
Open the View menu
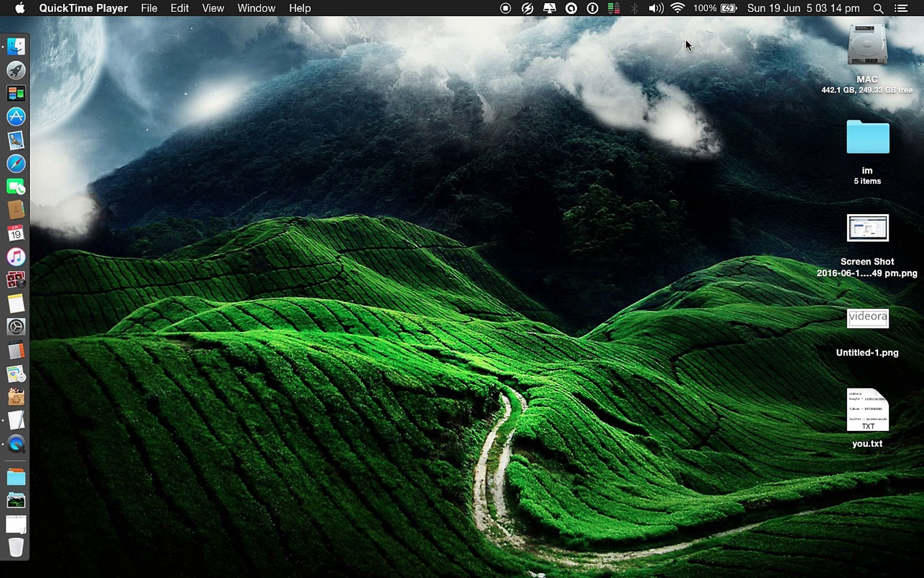[x=213, y=8]
